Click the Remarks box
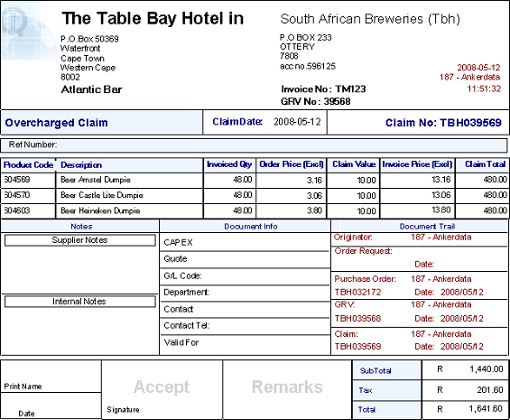 tap(288, 389)
